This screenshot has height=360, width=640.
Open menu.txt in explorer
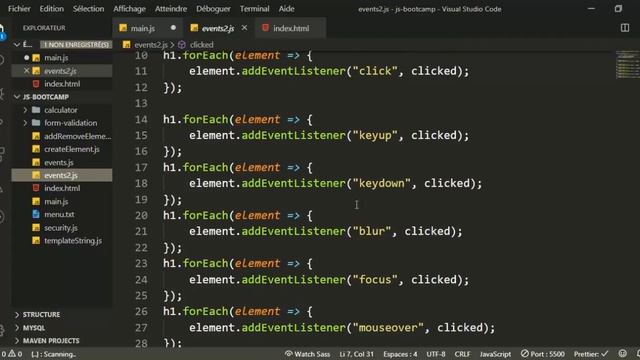click(x=59, y=214)
